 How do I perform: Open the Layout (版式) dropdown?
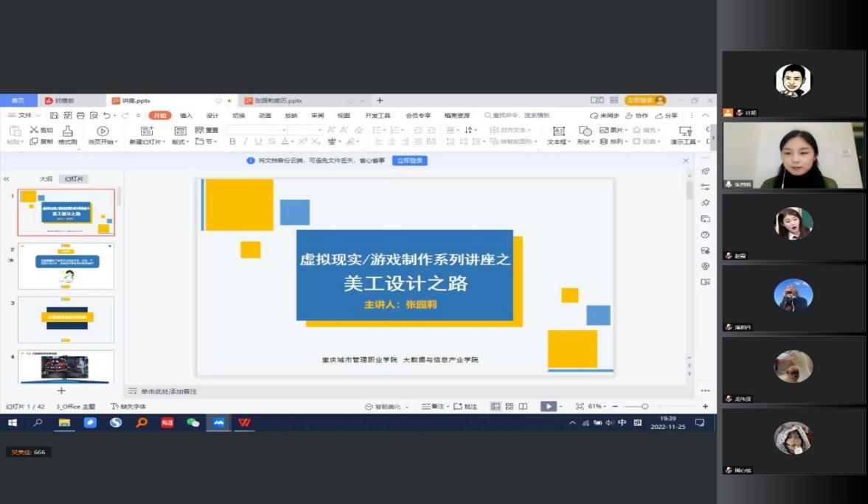tap(181, 142)
